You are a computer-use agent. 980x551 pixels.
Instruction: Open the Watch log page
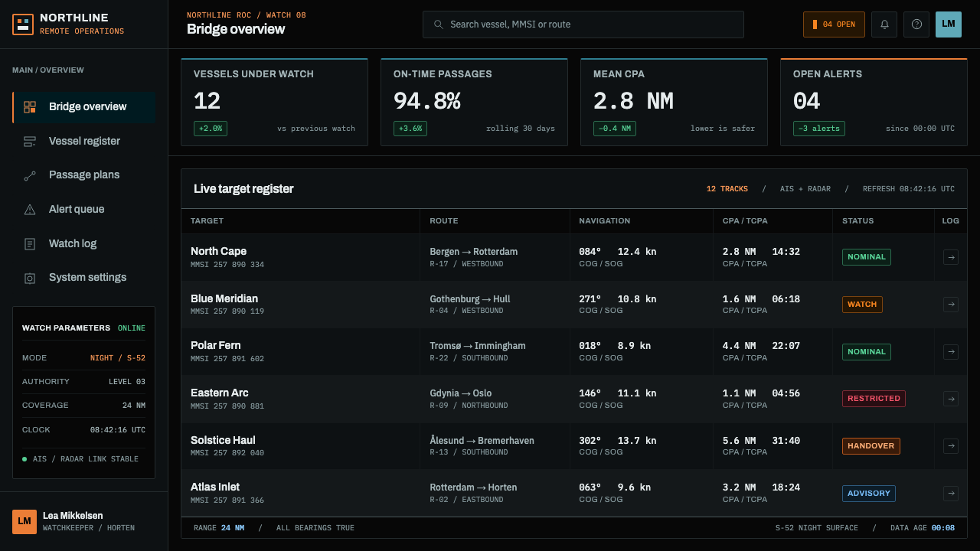coord(84,244)
